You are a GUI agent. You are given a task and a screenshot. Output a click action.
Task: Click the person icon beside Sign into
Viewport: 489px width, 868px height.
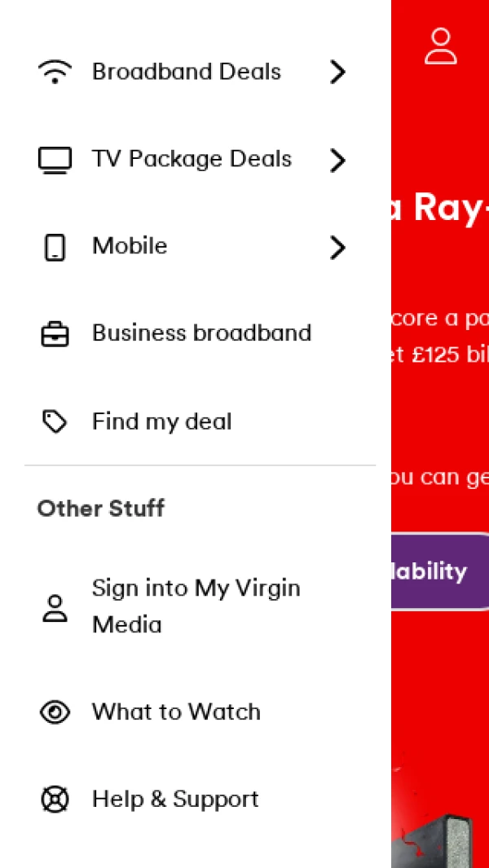click(55, 608)
